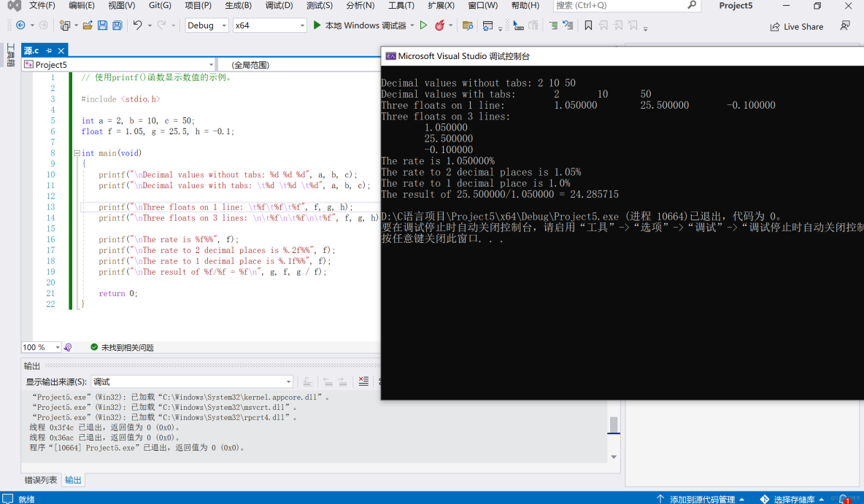864x504 pixels.
Task: Expand the Hot Reload dropdown arrow
Action: coord(451,26)
